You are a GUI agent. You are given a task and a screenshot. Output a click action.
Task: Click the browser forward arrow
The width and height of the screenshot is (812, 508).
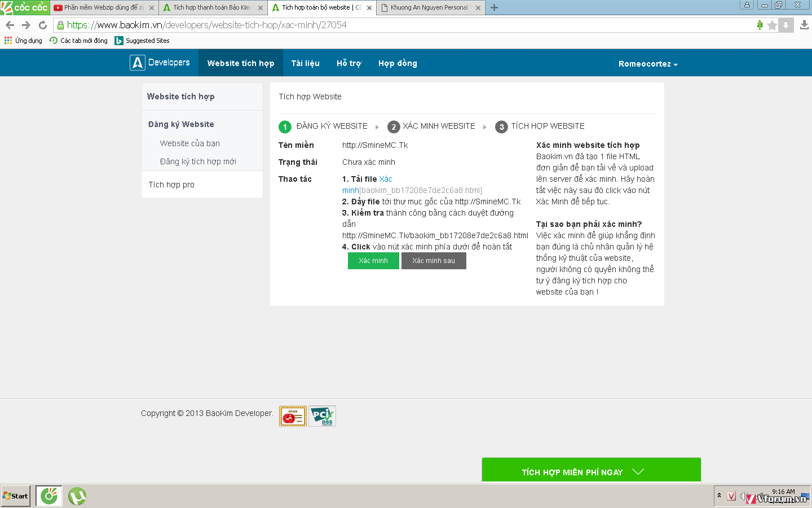26,25
